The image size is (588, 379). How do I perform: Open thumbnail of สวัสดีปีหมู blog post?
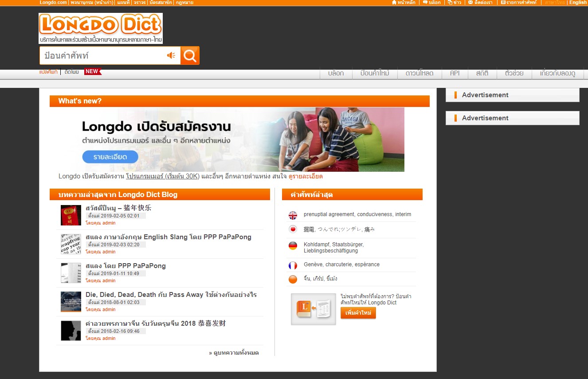71,215
